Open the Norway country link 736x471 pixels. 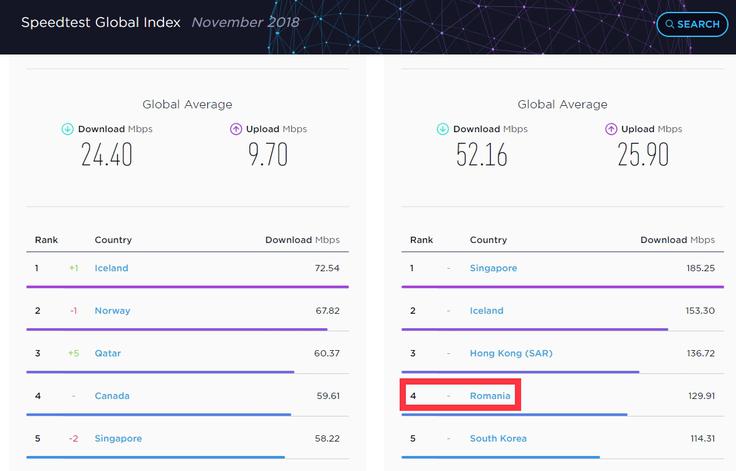pyautogui.click(x=113, y=311)
